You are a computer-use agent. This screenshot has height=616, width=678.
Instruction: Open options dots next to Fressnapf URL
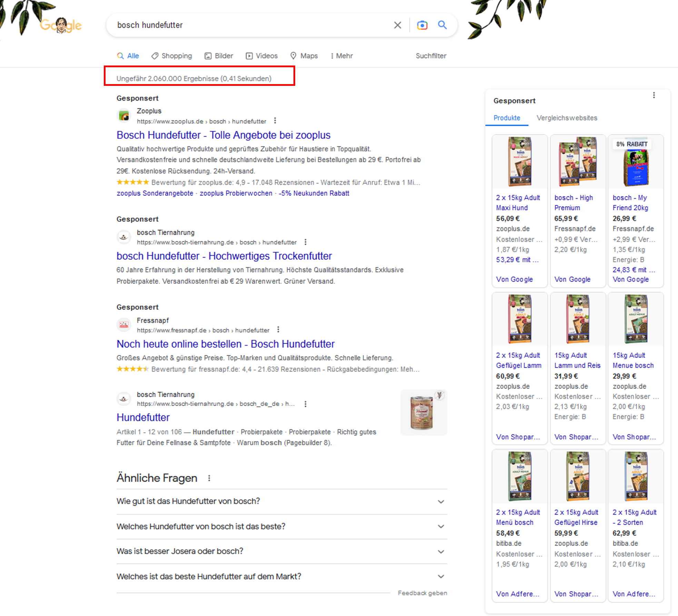pyautogui.click(x=278, y=330)
